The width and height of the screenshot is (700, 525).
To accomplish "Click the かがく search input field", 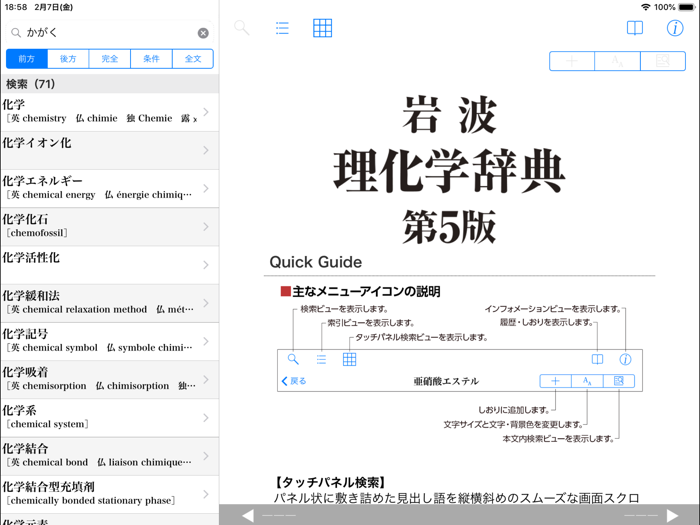I will coord(109,33).
